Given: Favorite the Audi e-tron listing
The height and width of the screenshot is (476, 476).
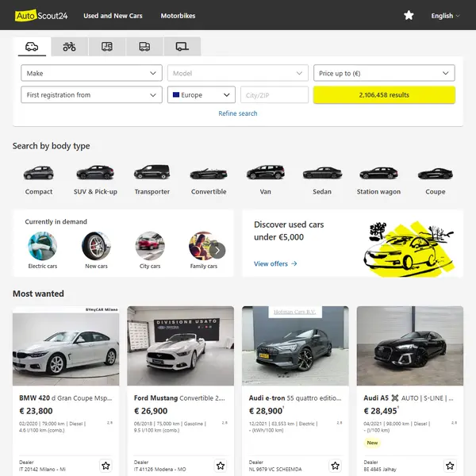Looking at the screenshot, I should (x=335, y=466).
